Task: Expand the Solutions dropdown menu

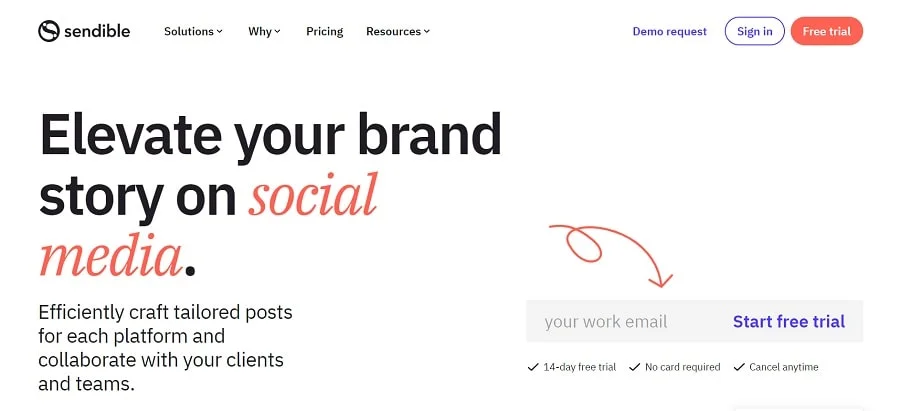Action: (193, 31)
